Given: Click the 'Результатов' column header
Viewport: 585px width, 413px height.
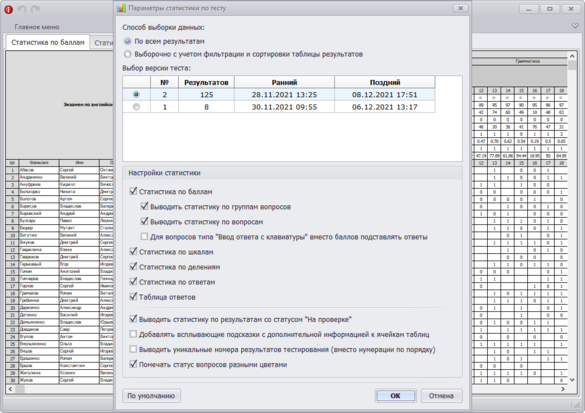Looking at the screenshot, I should [206, 82].
